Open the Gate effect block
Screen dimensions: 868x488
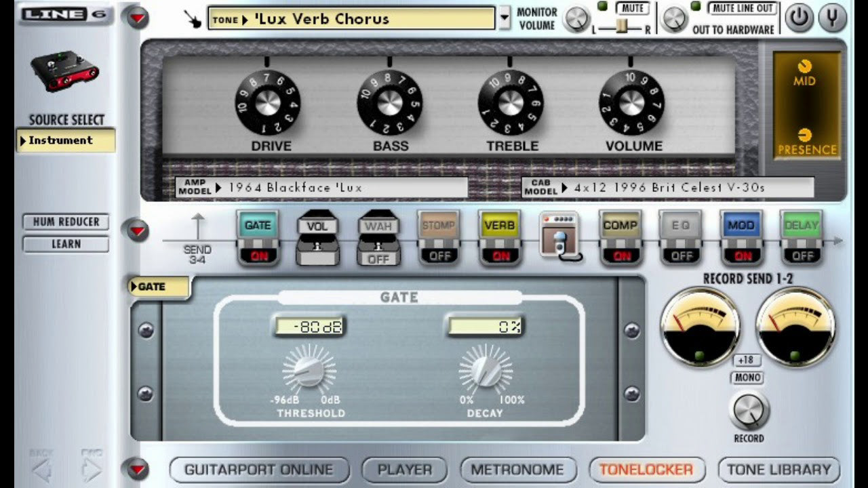point(258,226)
